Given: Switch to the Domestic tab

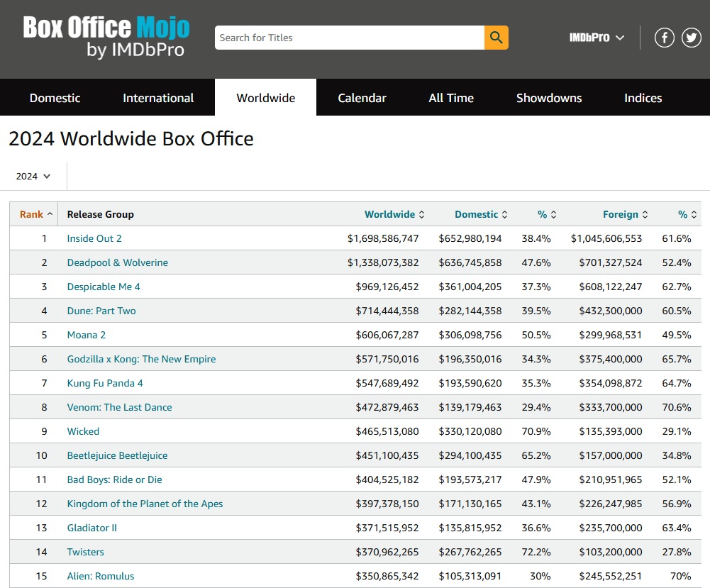Looking at the screenshot, I should (x=55, y=98).
